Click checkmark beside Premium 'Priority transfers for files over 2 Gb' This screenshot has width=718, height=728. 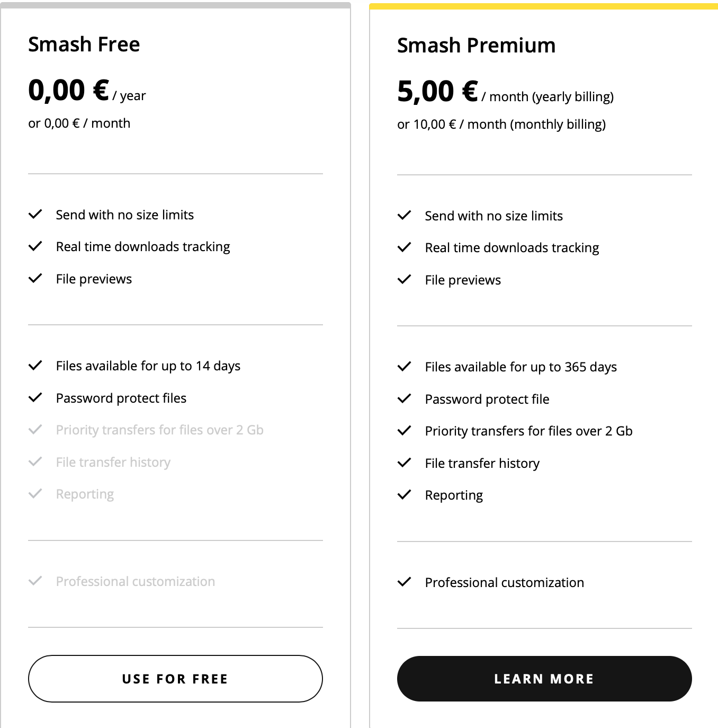[x=404, y=431]
